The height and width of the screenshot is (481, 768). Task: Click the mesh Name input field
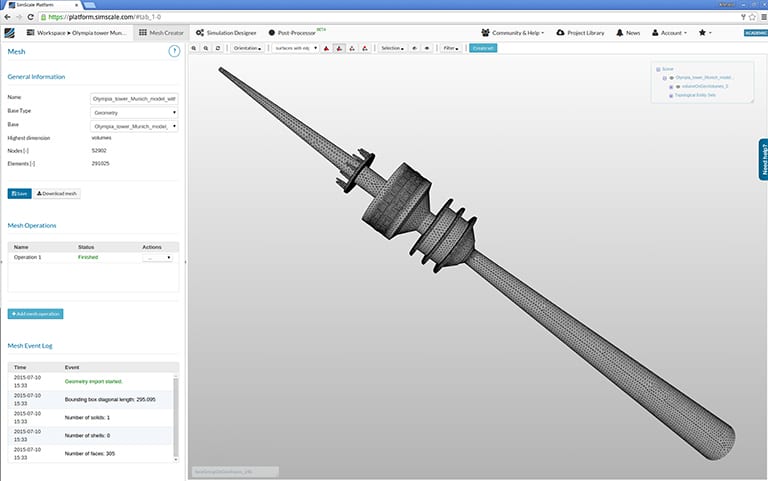(134, 100)
